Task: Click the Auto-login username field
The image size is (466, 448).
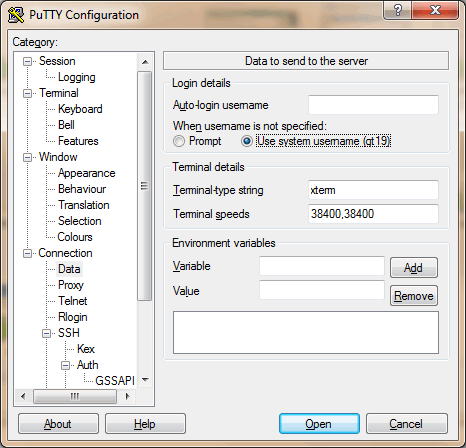Action: coord(373,105)
